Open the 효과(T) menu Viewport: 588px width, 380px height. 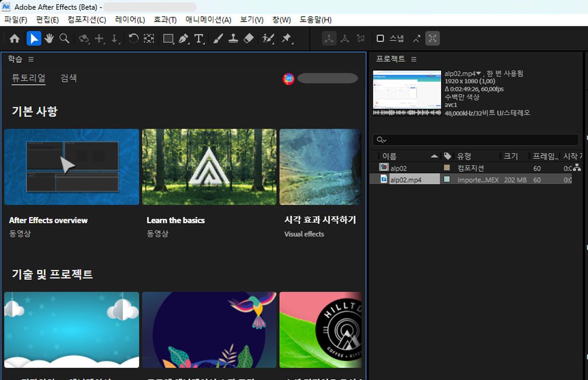[165, 20]
